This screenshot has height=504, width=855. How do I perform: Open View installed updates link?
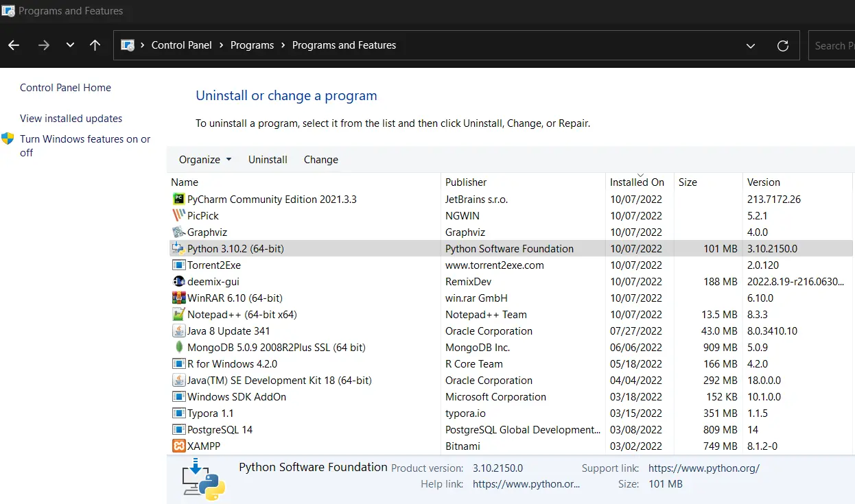tap(71, 119)
